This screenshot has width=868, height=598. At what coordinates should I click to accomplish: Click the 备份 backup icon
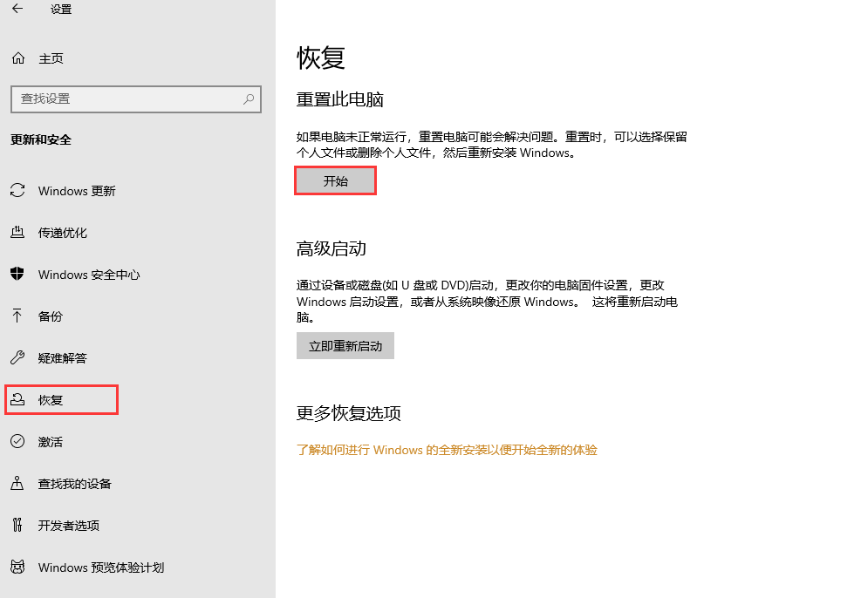18,316
